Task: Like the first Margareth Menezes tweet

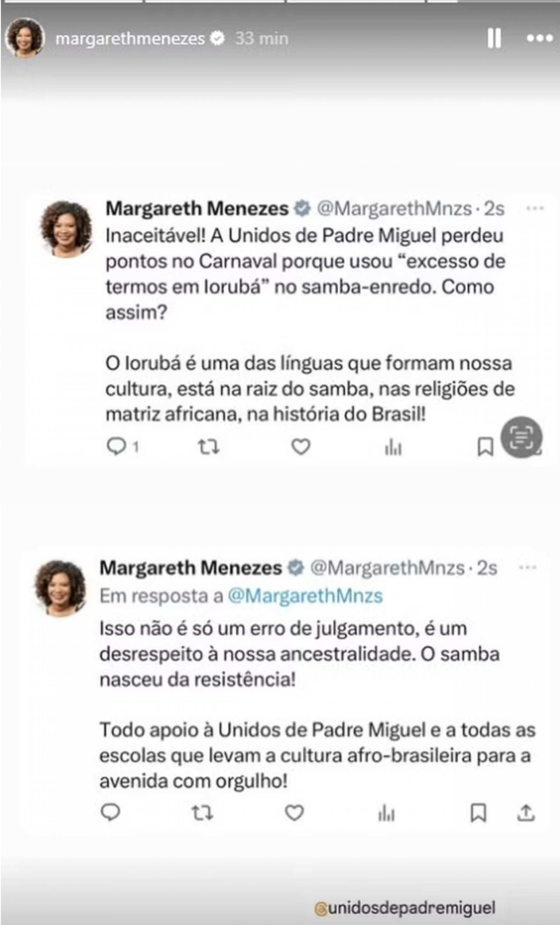Action: pyautogui.click(x=301, y=447)
